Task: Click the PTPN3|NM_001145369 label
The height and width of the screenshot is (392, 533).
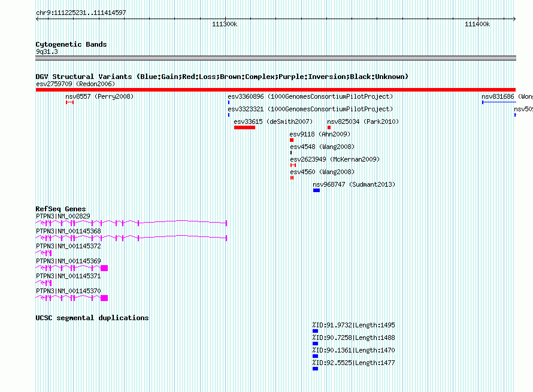Action: tap(69, 261)
